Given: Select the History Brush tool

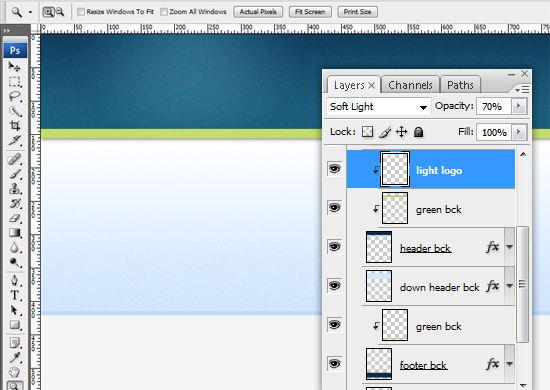Looking at the screenshot, I should [14, 203].
